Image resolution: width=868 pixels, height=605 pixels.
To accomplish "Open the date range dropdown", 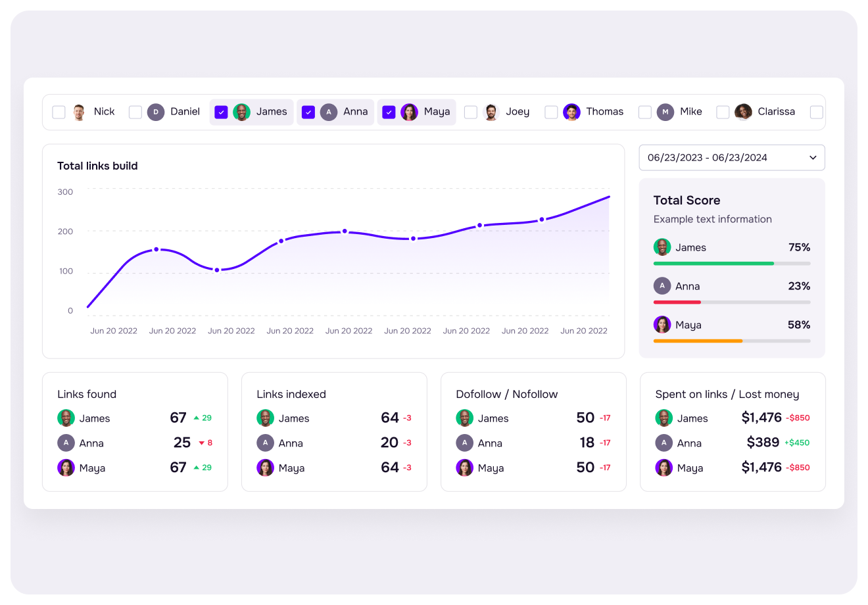I will point(731,158).
